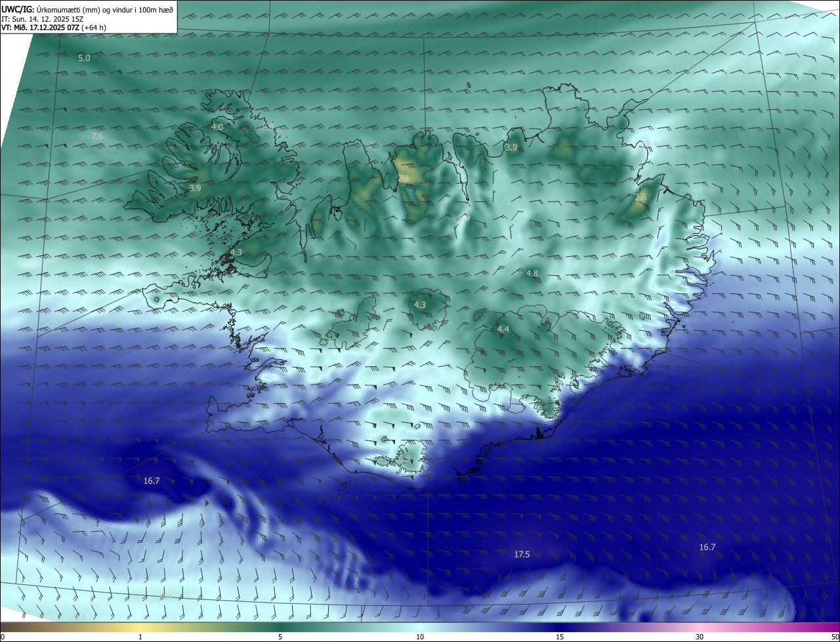Click the '10' tick on color scale
Viewport: 840px width, 642px height.
coord(420,637)
